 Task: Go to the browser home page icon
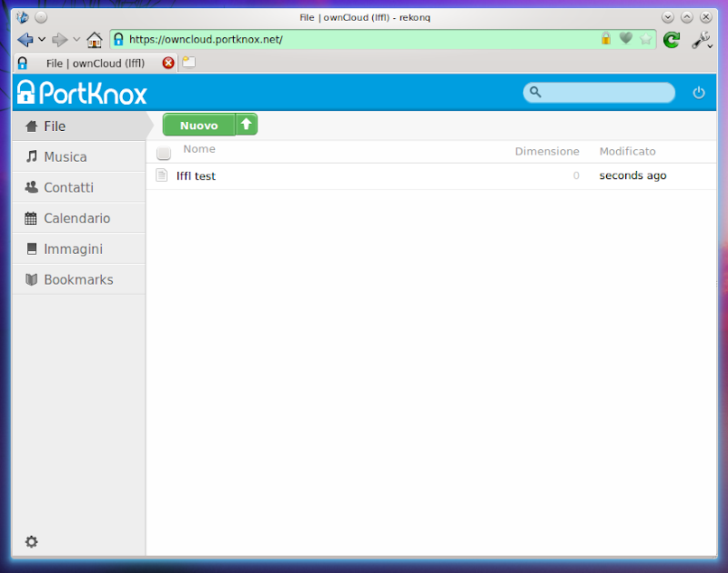click(x=95, y=40)
